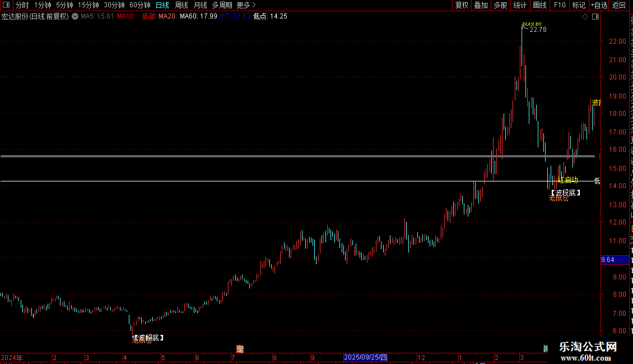
Task: Select the 月线 monthly tab
Action: [200, 5]
